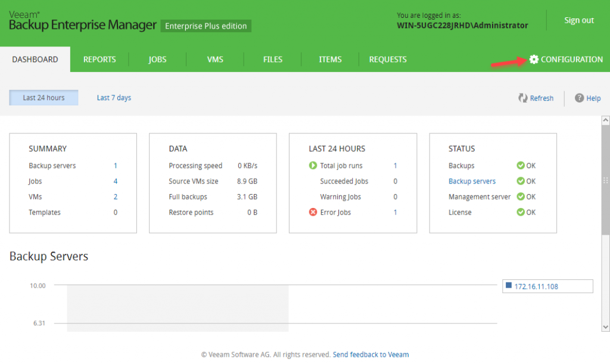Switch the chart view to Last 7 days
The width and height of the screenshot is (610, 364).
point(114,97)
